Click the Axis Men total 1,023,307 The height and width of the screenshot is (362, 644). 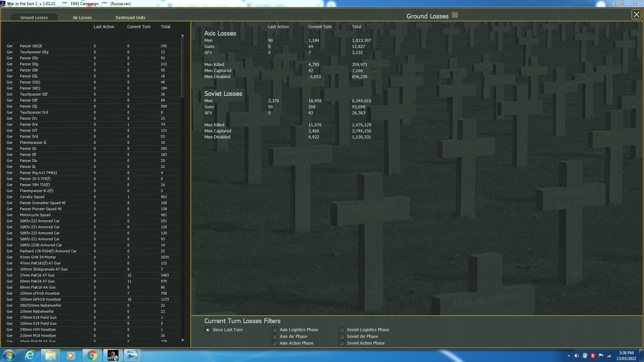pos(361,41)
